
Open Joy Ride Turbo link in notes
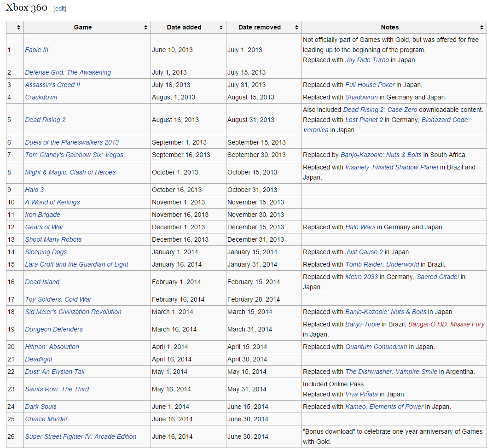click(367, 60)
